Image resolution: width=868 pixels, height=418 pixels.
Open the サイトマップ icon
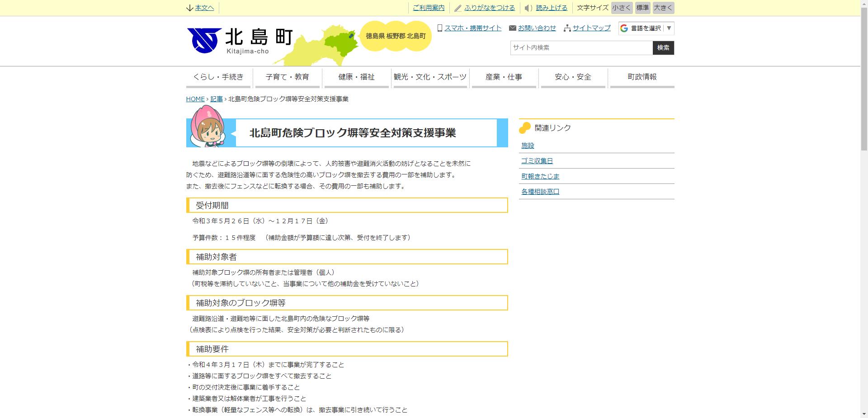click(x=567, y=28)
